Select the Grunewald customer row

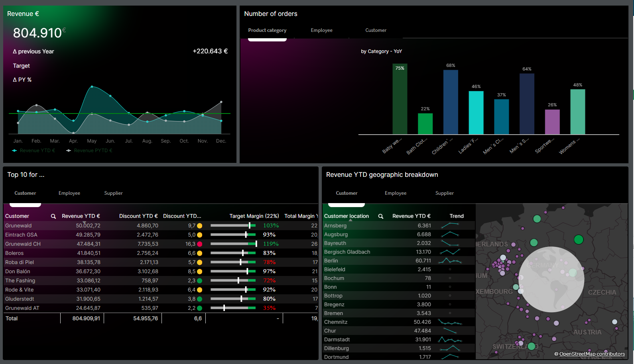click(x=18, y=226)
